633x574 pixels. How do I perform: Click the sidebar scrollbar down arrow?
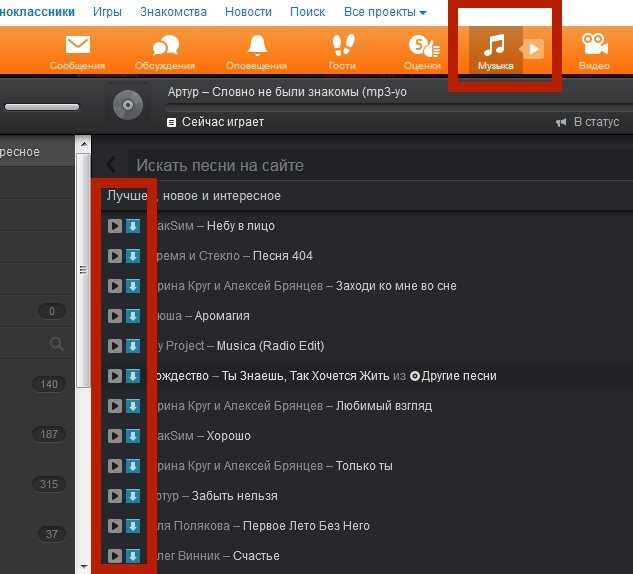pos(84,566)
